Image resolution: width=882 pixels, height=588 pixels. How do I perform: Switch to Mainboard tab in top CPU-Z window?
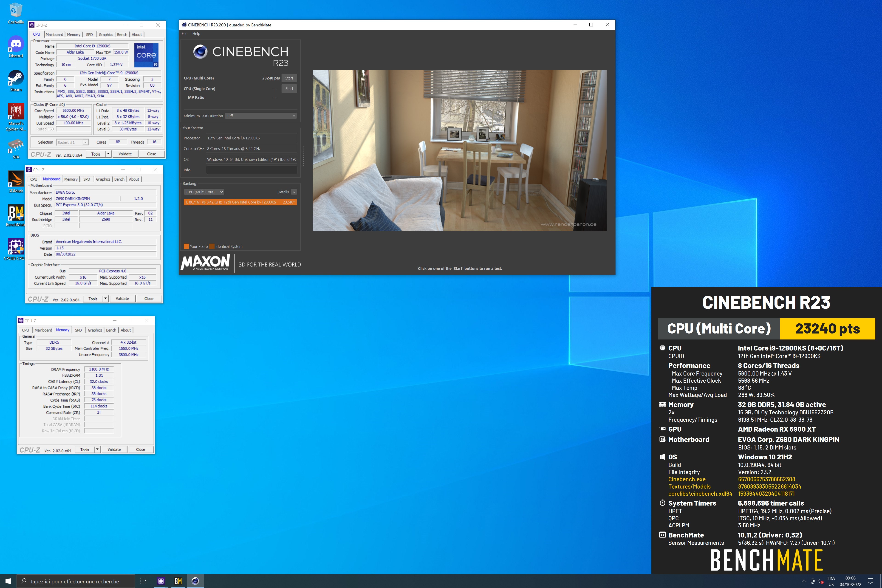[54, 34]
